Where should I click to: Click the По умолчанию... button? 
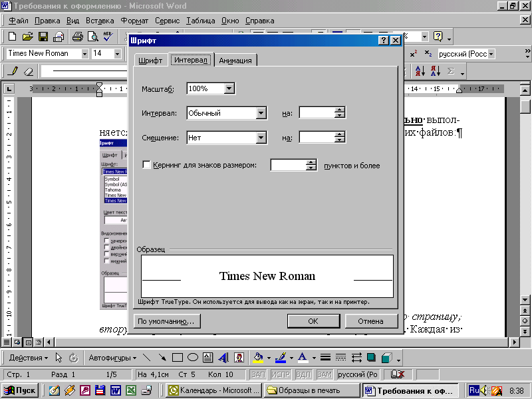167,321
